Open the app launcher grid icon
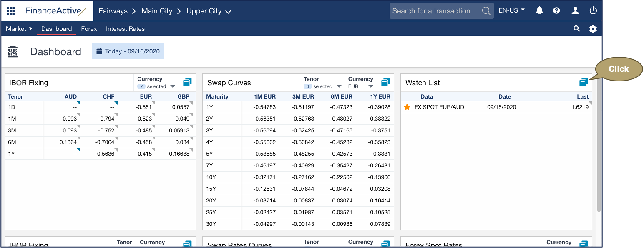This screenshot has height=248, width=644. tap(11, 11)
